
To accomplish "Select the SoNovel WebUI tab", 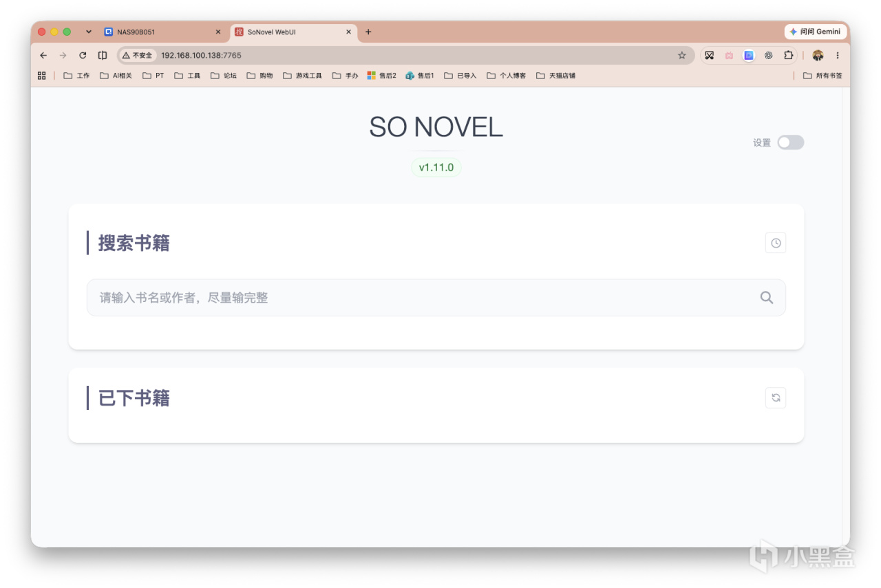I will coord(293,32).
